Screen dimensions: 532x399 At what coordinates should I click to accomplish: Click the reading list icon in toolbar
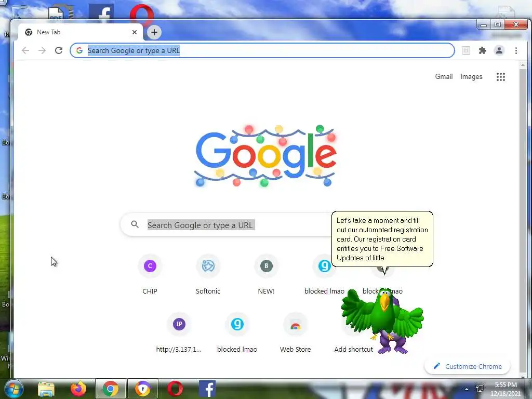click(x=466, y=50)
